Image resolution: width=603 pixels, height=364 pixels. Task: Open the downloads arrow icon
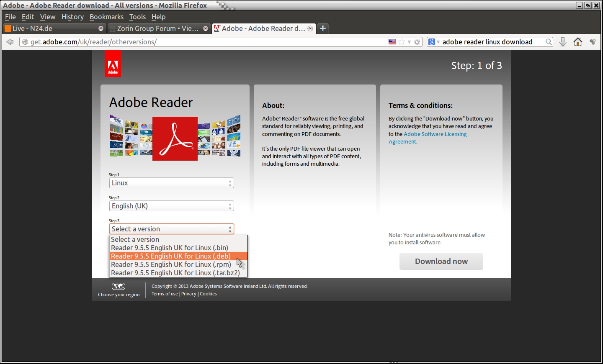pyautogui.click(x=563, y=42)
